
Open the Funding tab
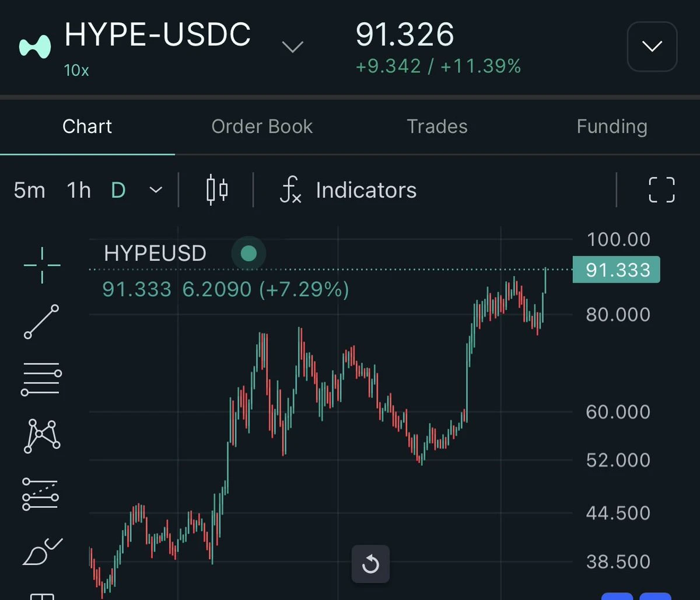tap(612, 127)
